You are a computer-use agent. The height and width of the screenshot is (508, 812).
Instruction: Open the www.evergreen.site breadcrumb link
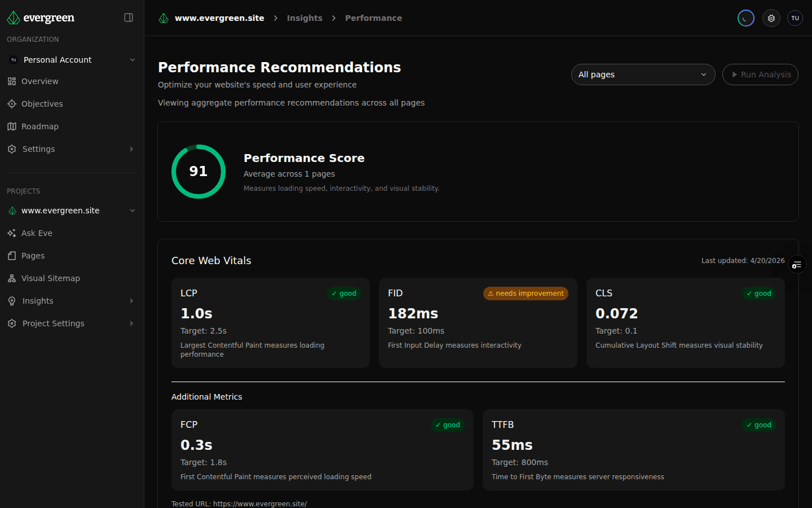[219, 17]
